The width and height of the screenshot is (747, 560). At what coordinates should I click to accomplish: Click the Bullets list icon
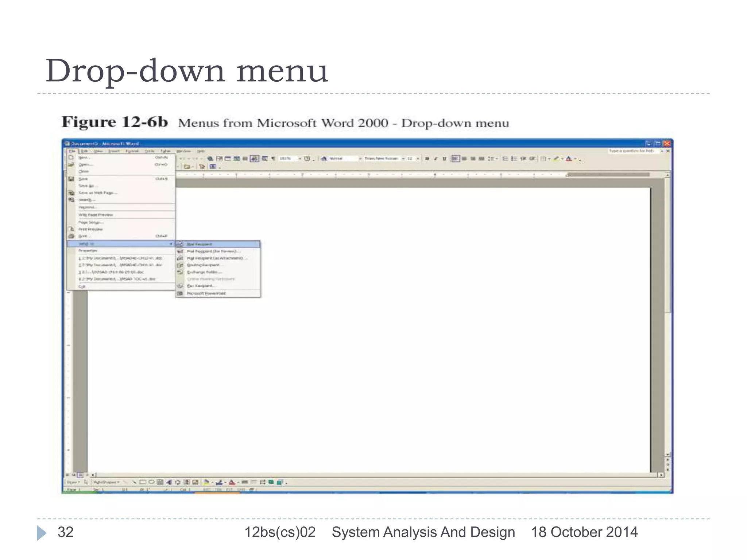click(x=514, y=159)
